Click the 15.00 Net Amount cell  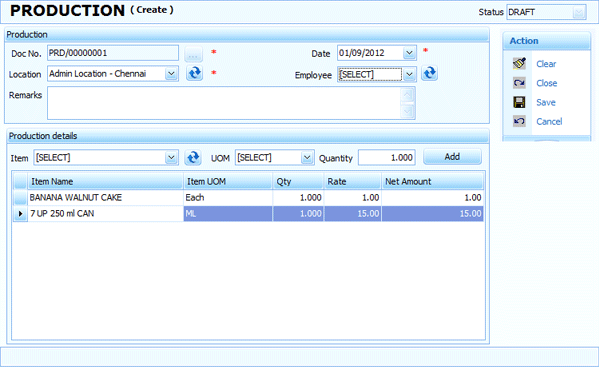pyautogui.click(x=432, y=213)
